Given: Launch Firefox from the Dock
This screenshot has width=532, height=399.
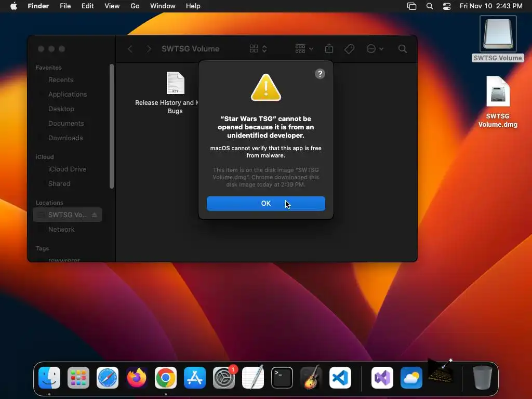Looking at the screenshot, I should point(137,378).
